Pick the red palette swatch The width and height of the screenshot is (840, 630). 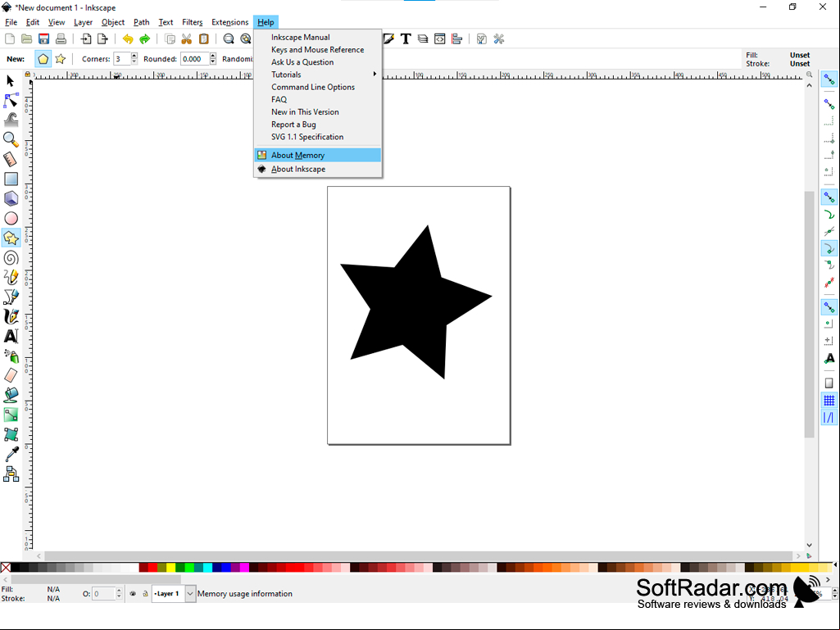pyautogui.click(x=152, y=568)
